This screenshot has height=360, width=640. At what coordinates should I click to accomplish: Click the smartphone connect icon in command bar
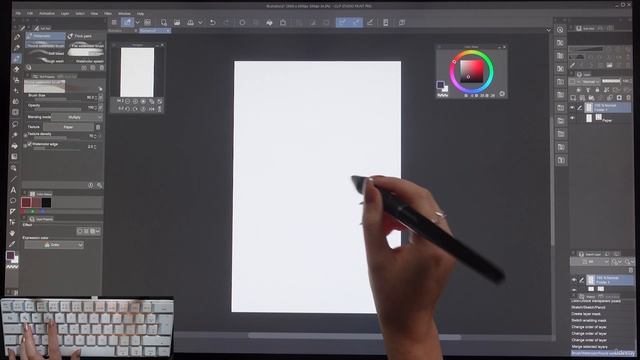(385, 22)
